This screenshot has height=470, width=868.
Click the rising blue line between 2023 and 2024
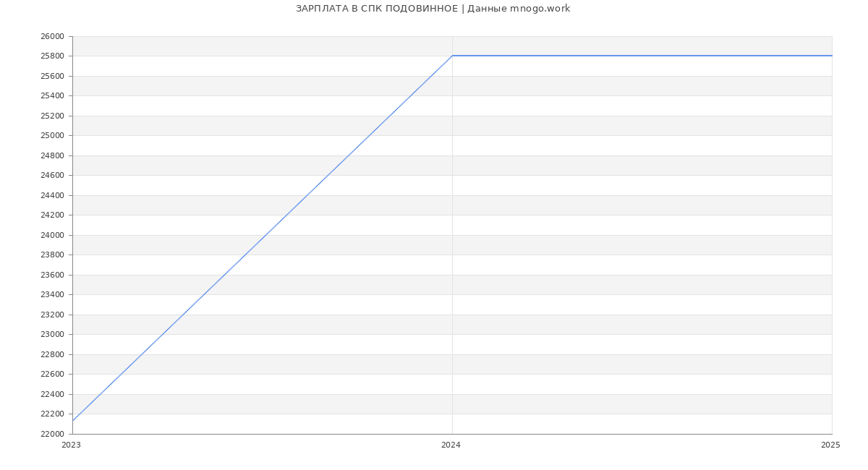click(263, 239)
